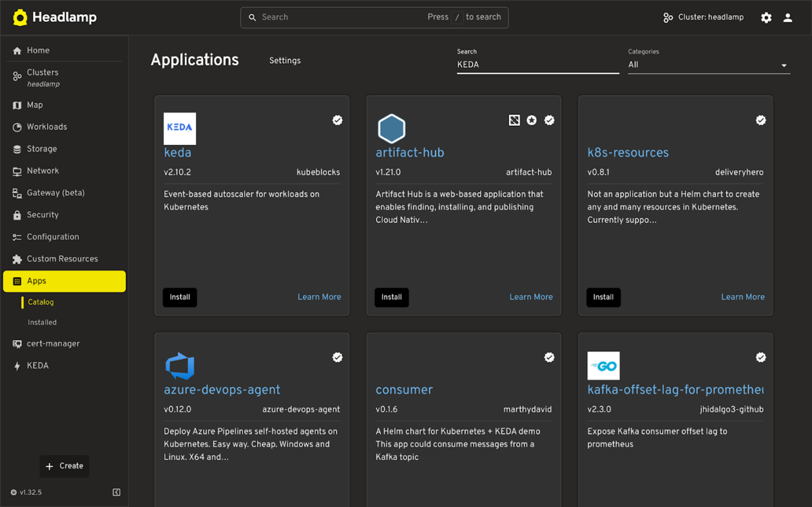Viewport: 812px width, 507px height.
Task: Open the kafka-offset-lag-for-prometheus title link
Action: (675, 390)
